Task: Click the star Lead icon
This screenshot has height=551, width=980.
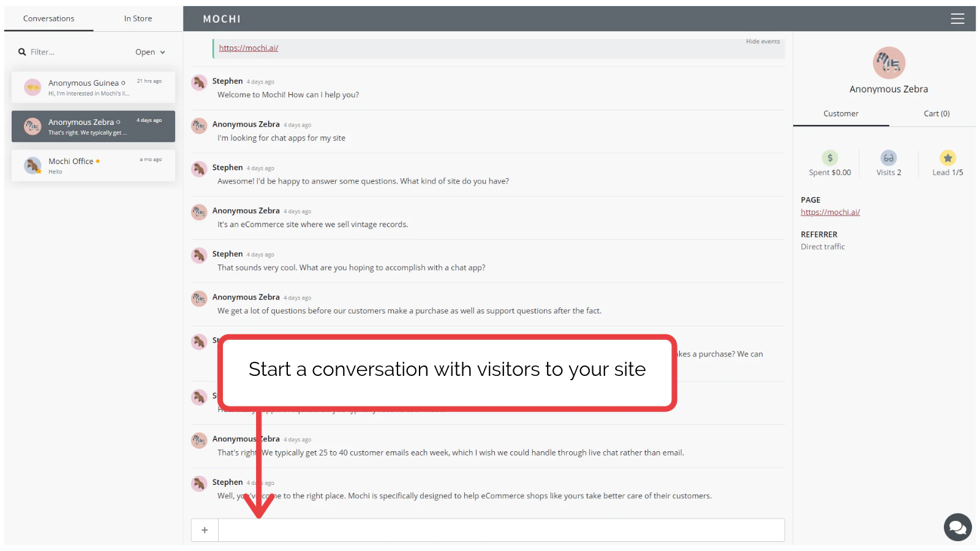Action: tap(948, 158)
